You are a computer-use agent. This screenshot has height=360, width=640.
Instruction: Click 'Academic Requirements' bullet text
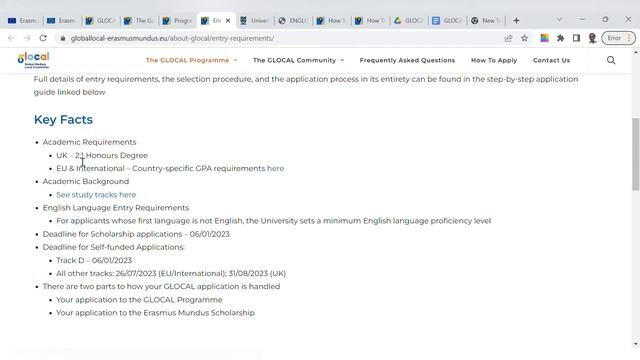tap(89, 142)
